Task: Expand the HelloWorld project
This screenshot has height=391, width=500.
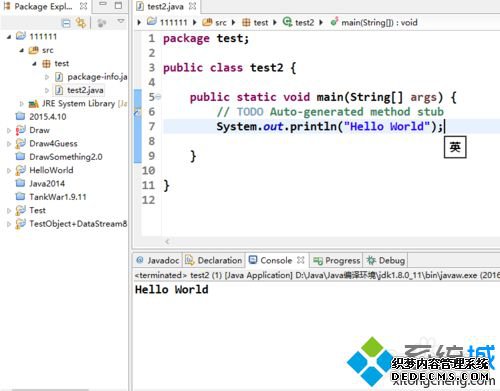Action: pos(9,171)
